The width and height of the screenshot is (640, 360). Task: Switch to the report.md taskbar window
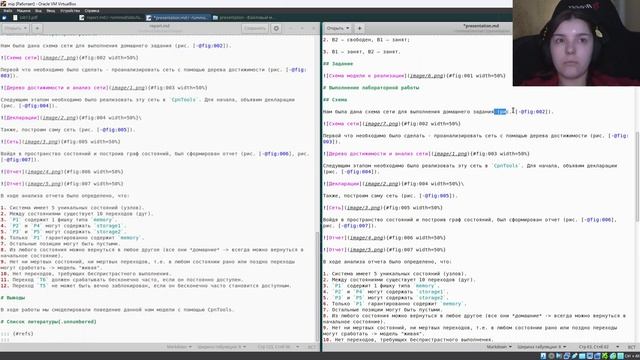[x=111, y=18]
